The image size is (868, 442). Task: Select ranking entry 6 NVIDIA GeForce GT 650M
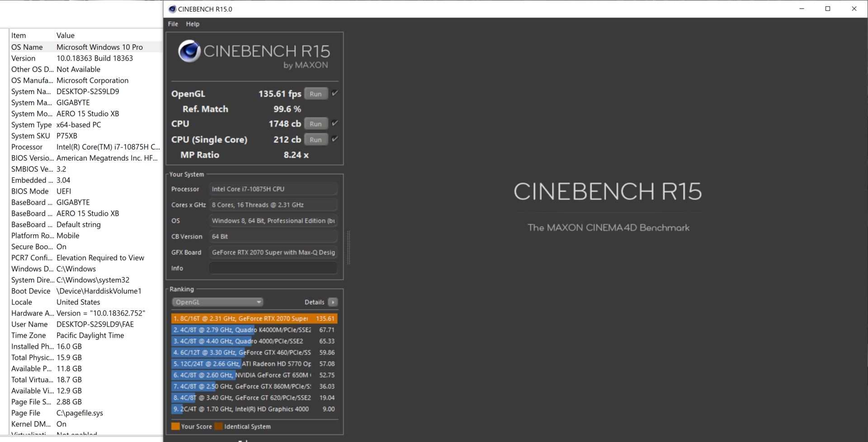[254, 375]
